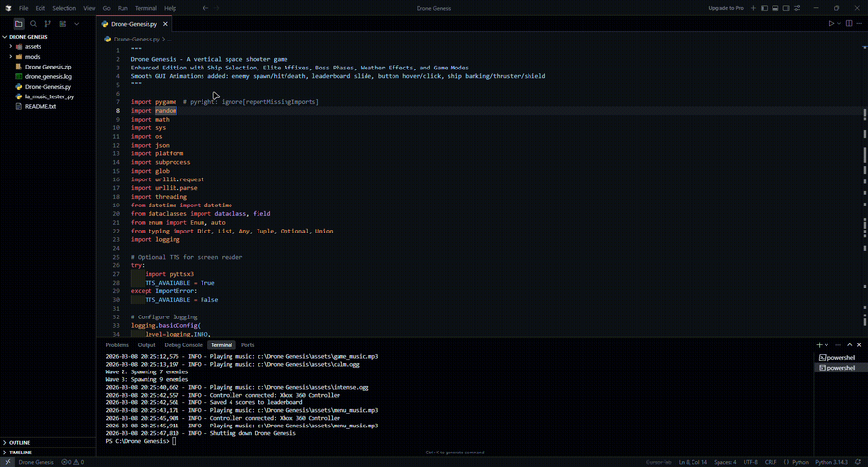Change line endings via CRLF

[771, 462]
